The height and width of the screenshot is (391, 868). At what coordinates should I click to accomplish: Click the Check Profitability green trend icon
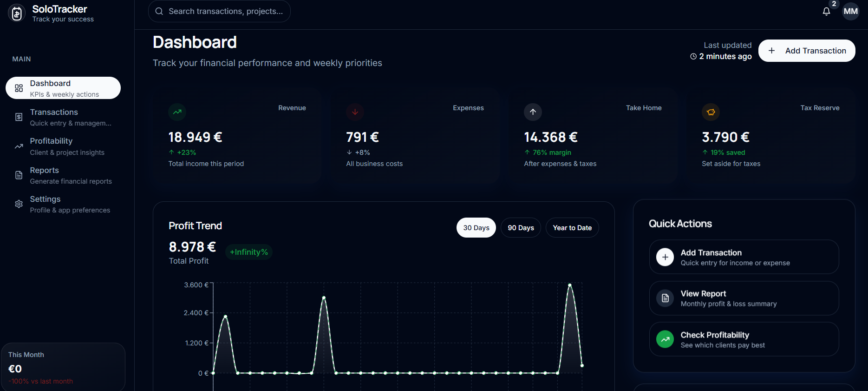click(x=665, y=339)
